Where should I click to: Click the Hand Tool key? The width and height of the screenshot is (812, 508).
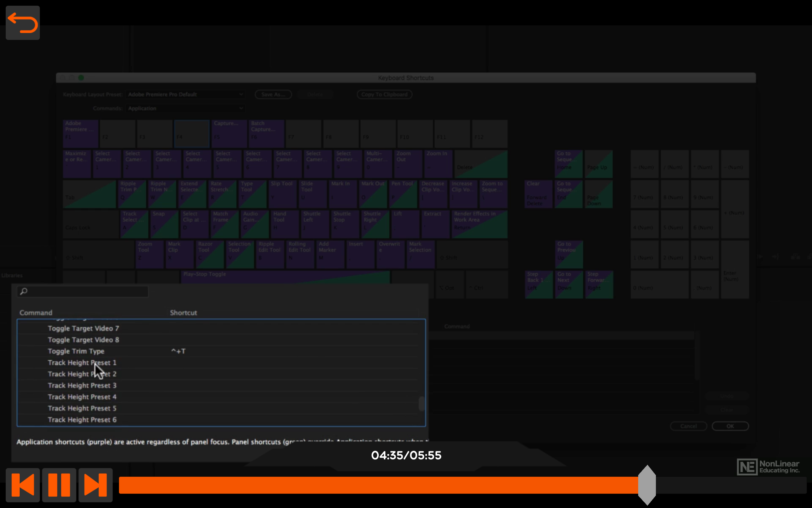285,224
